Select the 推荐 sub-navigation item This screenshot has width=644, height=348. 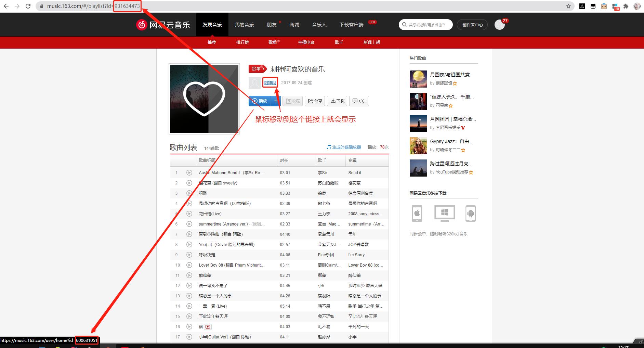[x=212, y=42]
